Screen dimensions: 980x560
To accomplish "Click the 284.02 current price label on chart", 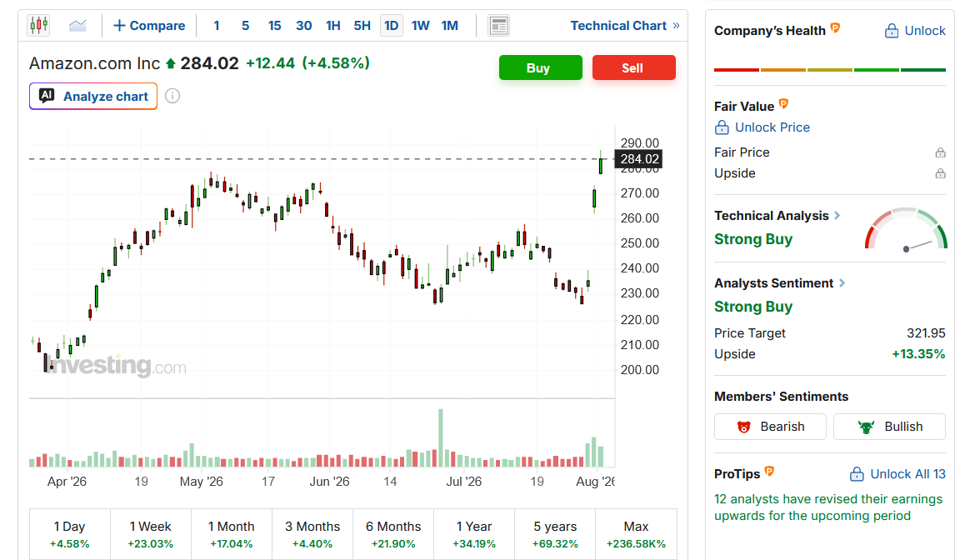I will [638, 159].
